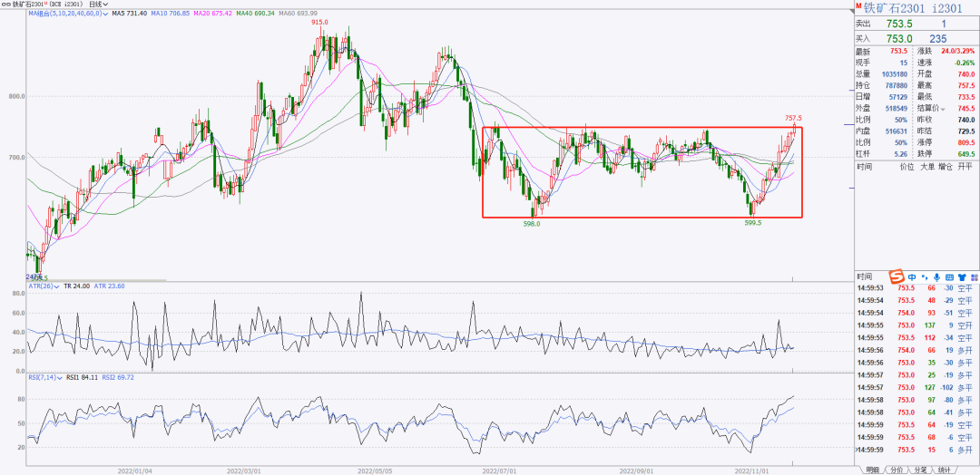Click the 800.0 price axis label

[x=16, y=97]
